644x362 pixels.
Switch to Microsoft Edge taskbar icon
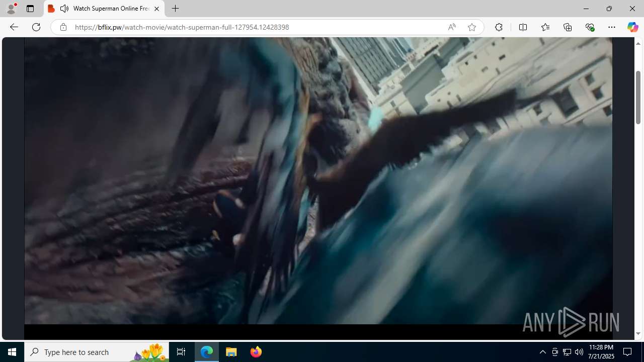click(x=207, y=352)
